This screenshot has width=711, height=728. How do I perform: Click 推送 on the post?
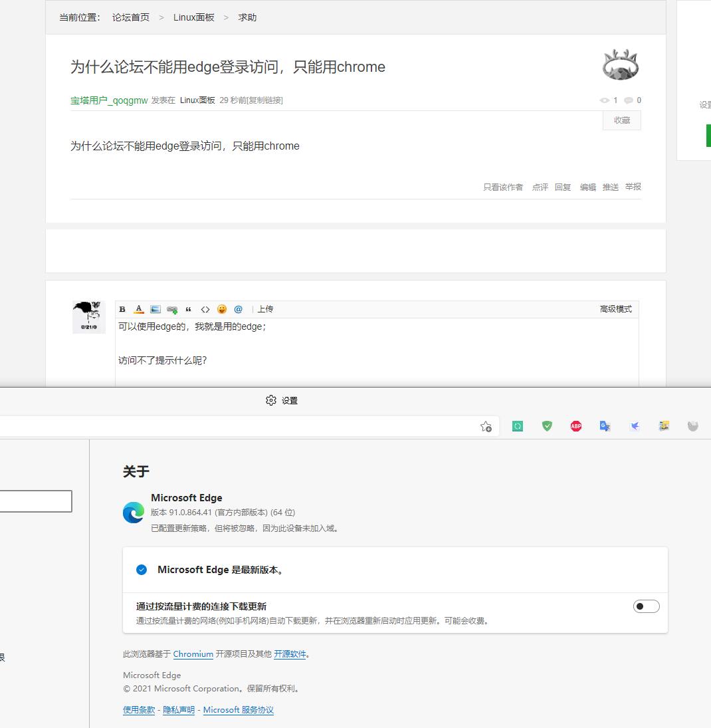pos(611,187)
